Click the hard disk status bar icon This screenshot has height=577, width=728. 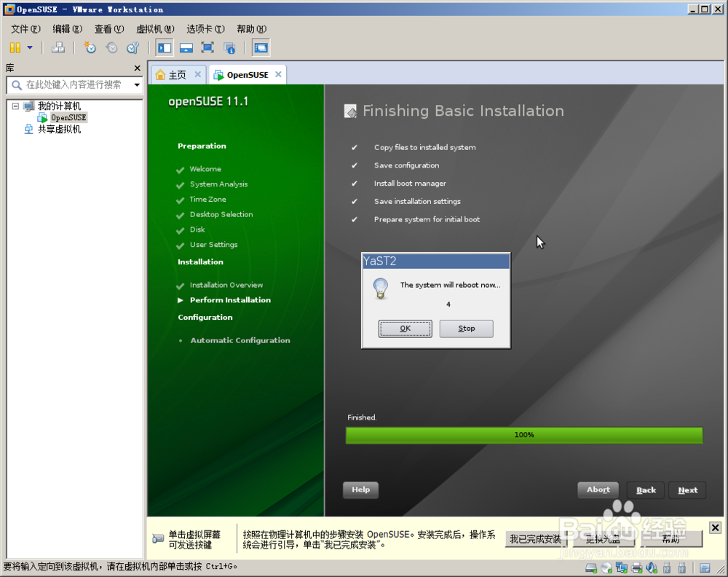click(591, 568)
